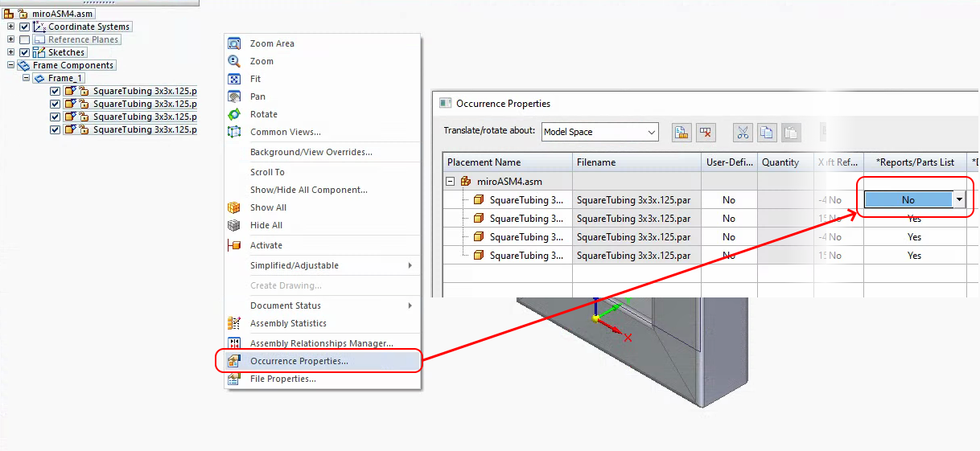Open Assembly Statistics from its icon
This screenshot has height=451, width=980.
tap(234, 323)
